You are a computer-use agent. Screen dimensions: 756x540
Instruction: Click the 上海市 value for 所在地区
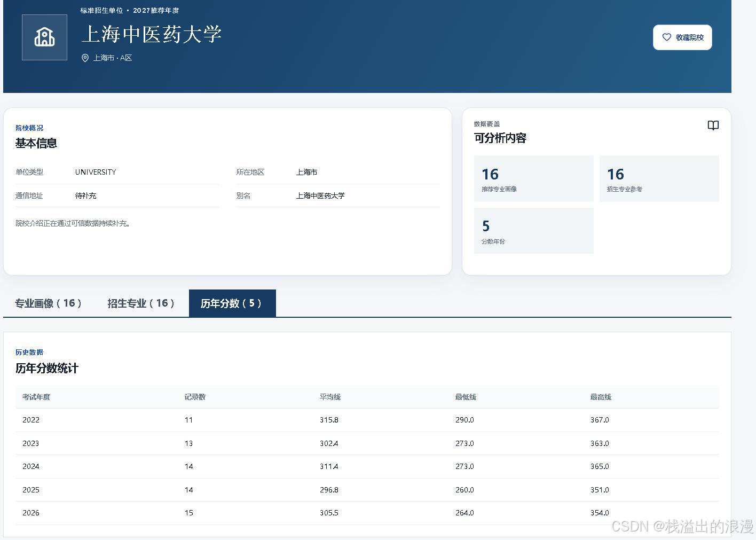pyautogui.click(x=307, y=172)
